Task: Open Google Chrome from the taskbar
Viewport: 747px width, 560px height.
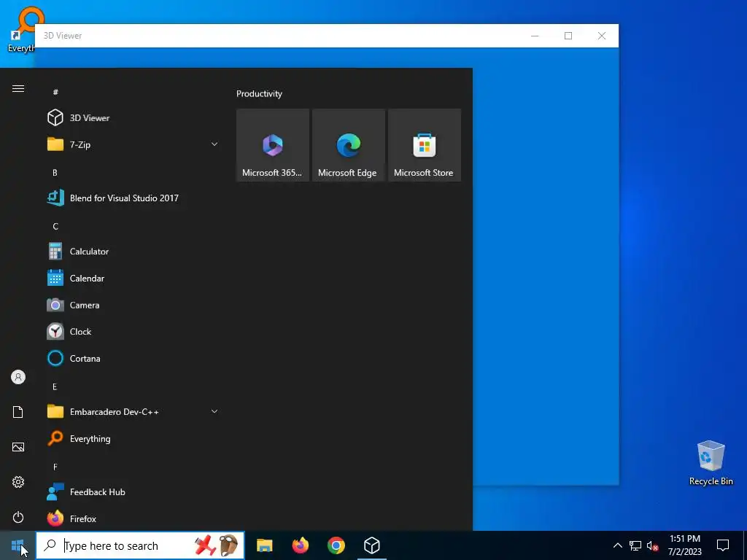Action: click(x=336, y=545)
